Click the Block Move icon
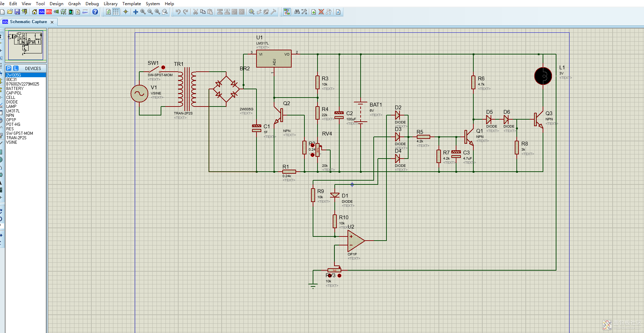Screen dimensions: 644x333 click(227, 12)
